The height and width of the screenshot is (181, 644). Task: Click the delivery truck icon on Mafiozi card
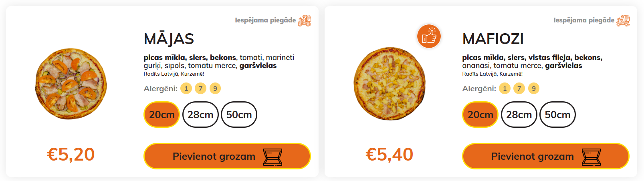coord(623,20)
